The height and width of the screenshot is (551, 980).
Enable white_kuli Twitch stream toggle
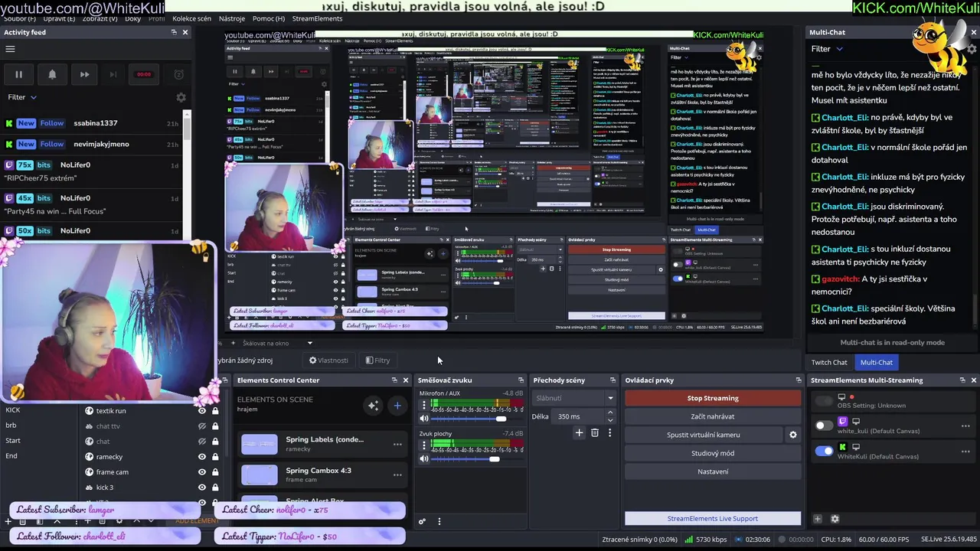[x=824, y=425]
